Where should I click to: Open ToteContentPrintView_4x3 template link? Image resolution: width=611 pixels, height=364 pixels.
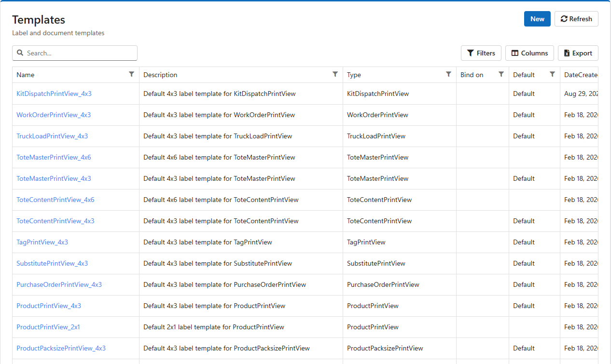click(56, 221)
